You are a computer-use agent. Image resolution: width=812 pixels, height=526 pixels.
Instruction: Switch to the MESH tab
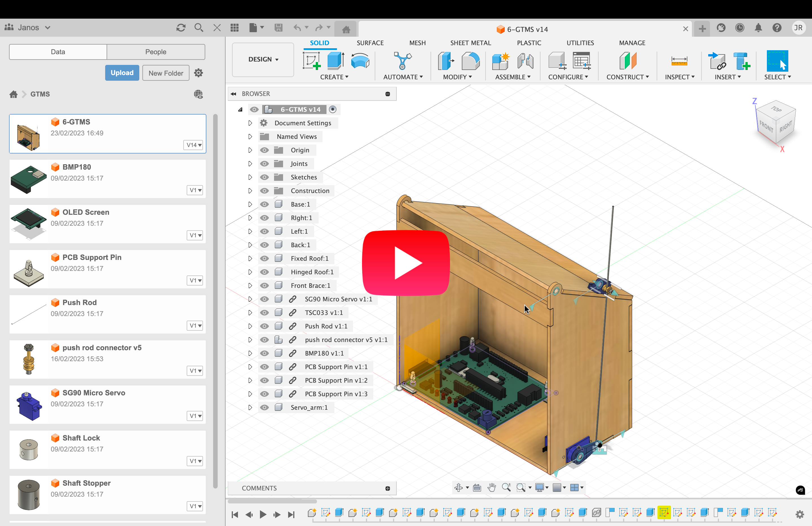(417, 43)
